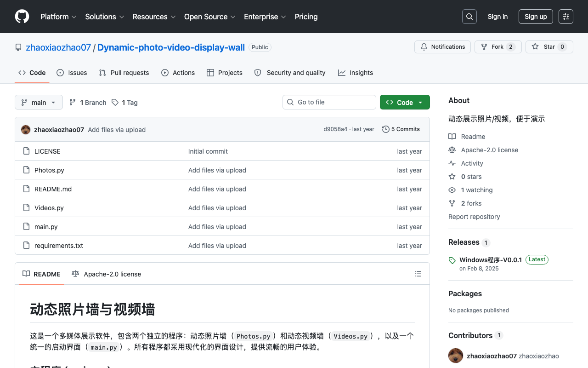Click the Sign up button

click(536, 17)
